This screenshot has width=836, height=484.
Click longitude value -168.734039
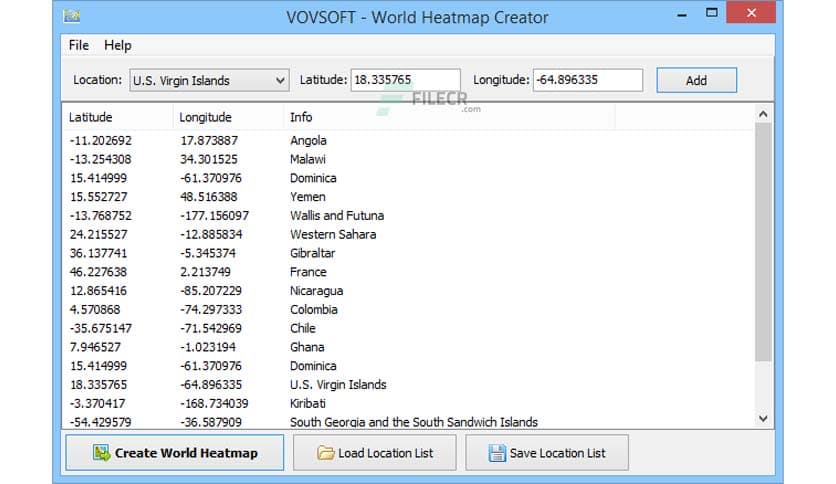(x=214, y=404)
